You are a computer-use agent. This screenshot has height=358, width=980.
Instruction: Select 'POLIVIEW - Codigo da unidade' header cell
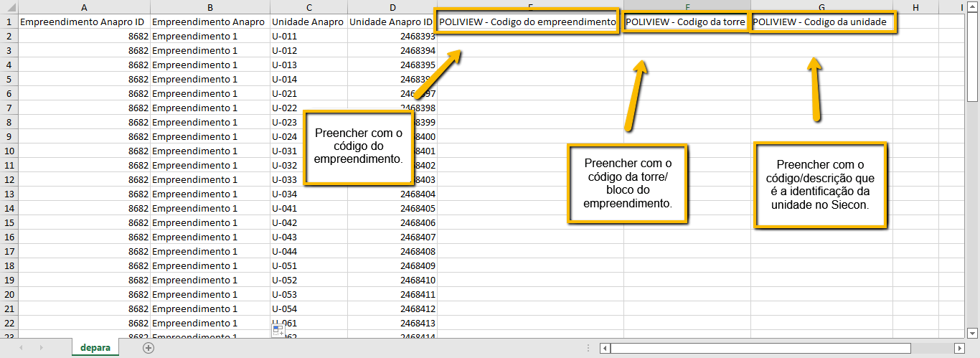(821, 22)
